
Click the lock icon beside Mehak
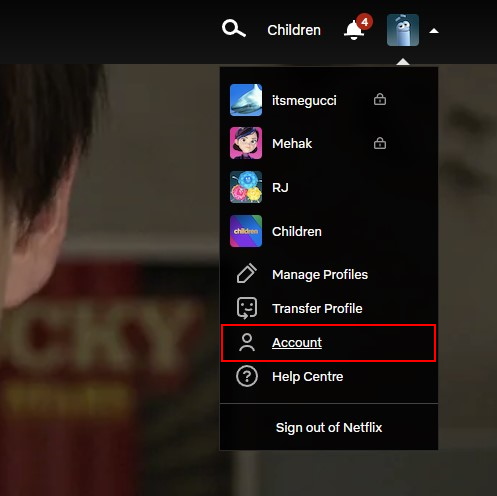(x=380, y=143)
